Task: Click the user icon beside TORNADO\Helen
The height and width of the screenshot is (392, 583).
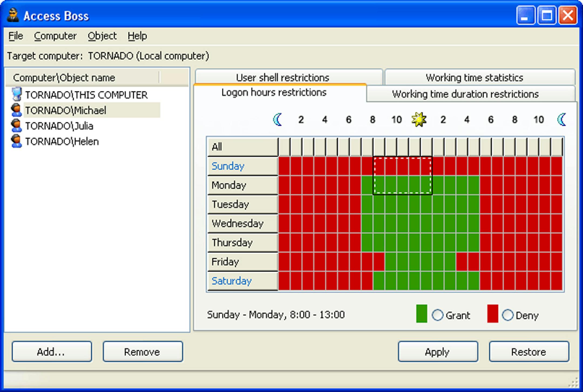Action: (x=16, y=141)
